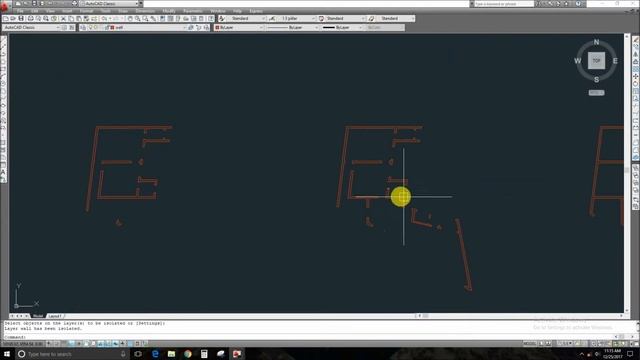This screenshot has height=360, width=640.
Task: Open the table style Standard dropdown
Action: point(346,18)
